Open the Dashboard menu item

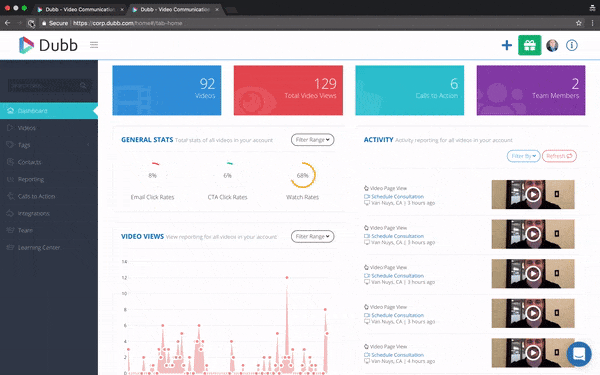click(x=49, y=111)
